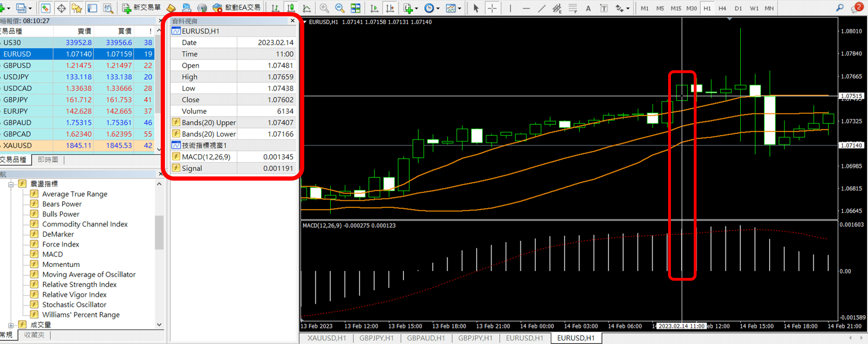Select the vertical line drawing tool

pyautogui.click(x=511, y=8)
